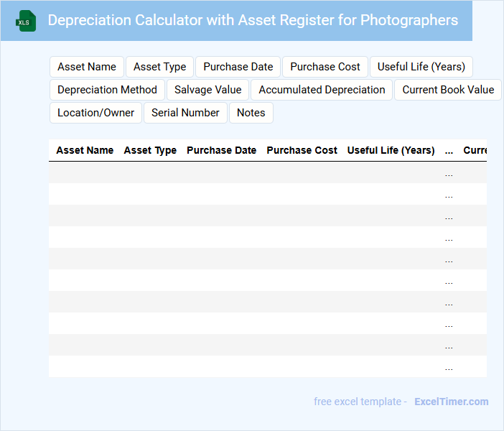Click the Useful Life (Years) tag

[421, 67]
